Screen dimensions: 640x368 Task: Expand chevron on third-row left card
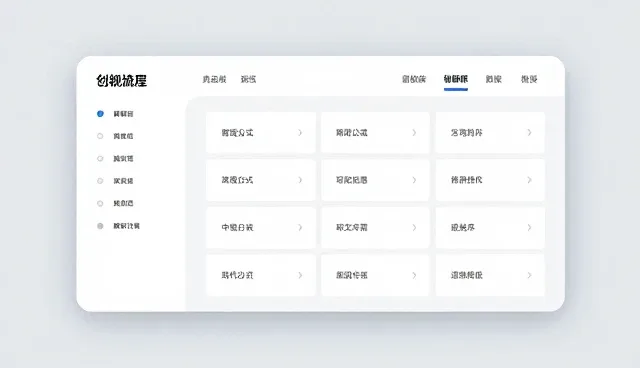pos(300,228)
